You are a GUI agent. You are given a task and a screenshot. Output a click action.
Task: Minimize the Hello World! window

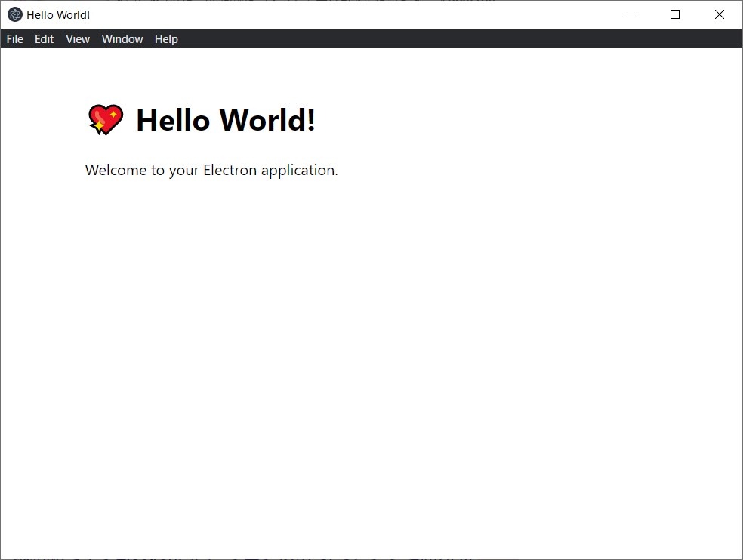pos(631,14)
